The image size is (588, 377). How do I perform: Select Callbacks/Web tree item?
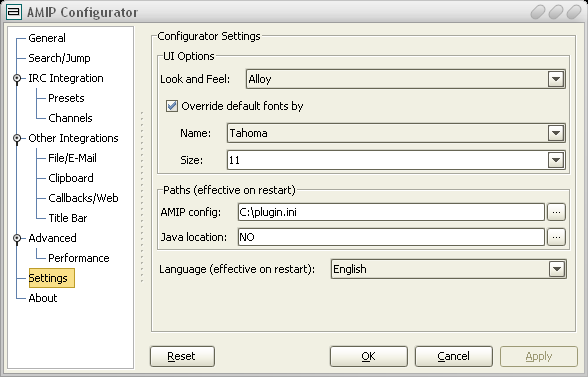(x=83, y=198)
